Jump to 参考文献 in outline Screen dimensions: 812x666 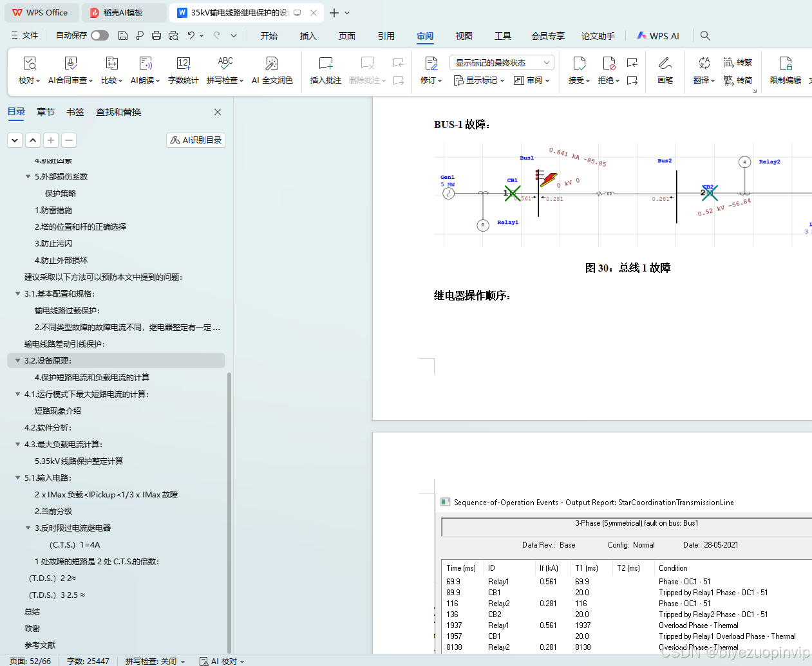pos(40,645)
